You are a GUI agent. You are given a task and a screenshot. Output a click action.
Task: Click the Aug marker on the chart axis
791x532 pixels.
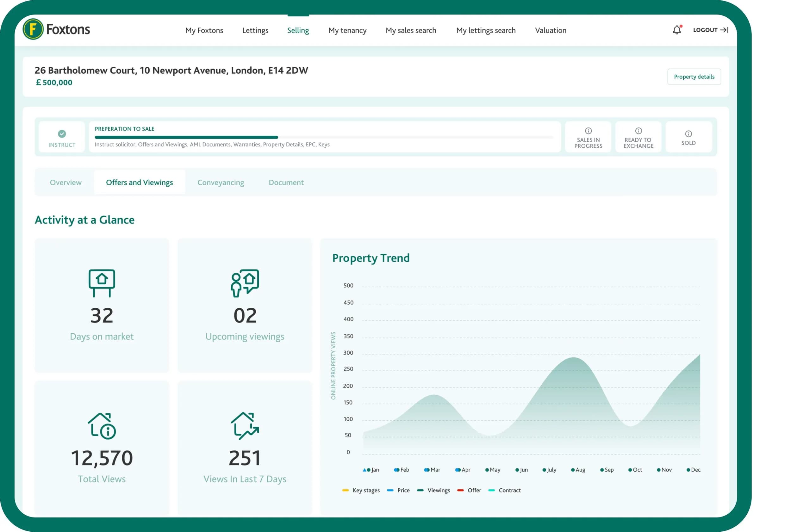coord(577,470)
